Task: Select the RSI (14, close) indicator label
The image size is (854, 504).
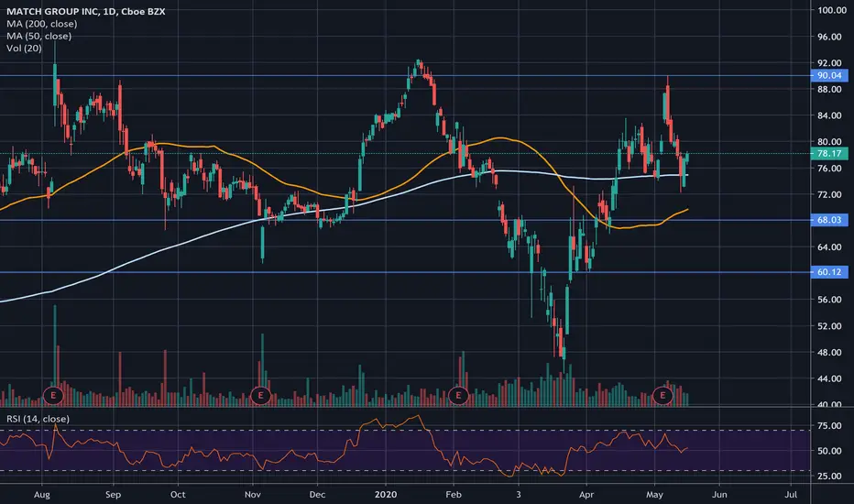Action: [x=38, y=419]
